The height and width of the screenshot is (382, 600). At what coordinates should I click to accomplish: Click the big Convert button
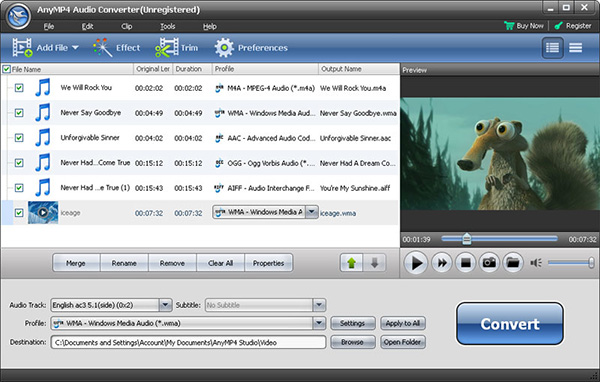tap(510, 324)
